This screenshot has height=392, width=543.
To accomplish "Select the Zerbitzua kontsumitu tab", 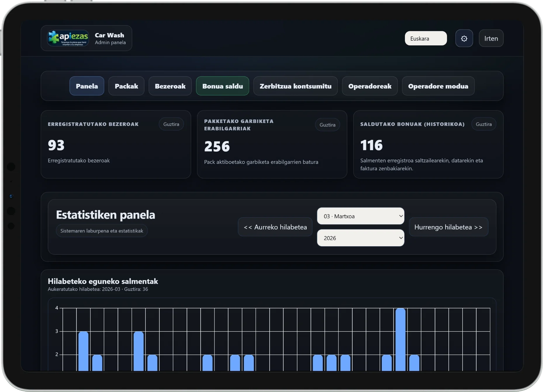I will [295, 86].
